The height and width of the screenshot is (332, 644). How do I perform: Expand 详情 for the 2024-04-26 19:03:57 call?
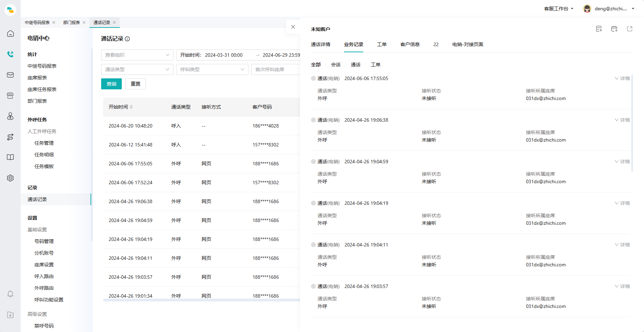[x=622, y=286]
